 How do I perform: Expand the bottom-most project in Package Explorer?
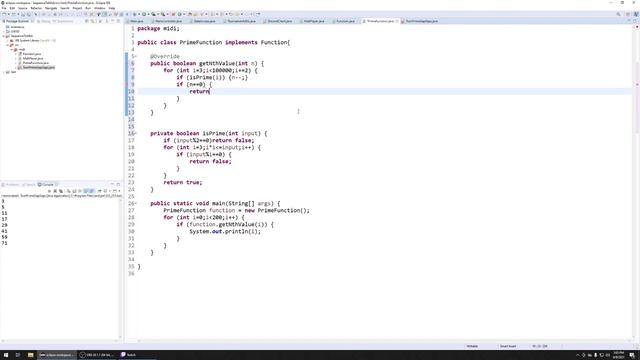(4, 72)
